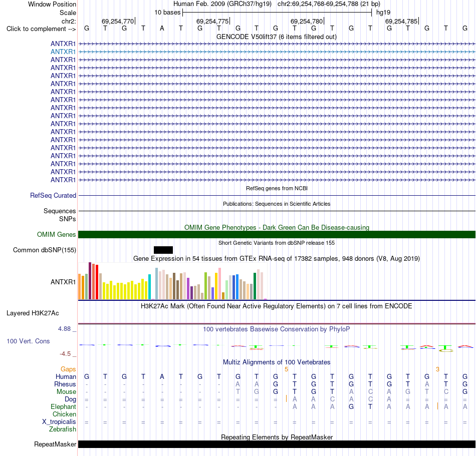Click the PhyloP upper value '4.88'
Screen dimensions: 476x456
[x=64, y=329]
